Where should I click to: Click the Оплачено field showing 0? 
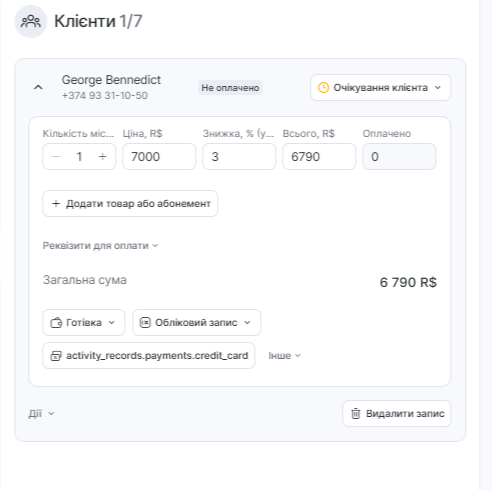click(x=399, y=156)
